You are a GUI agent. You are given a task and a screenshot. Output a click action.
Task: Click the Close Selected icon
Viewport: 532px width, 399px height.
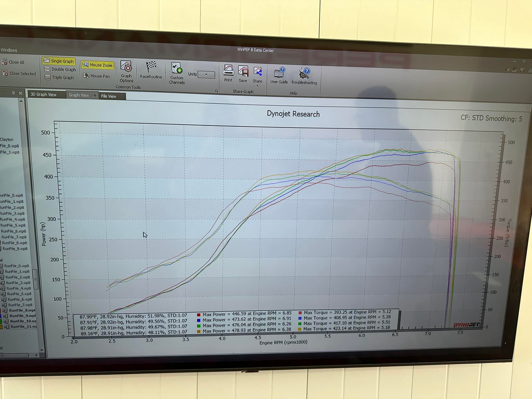5,73
